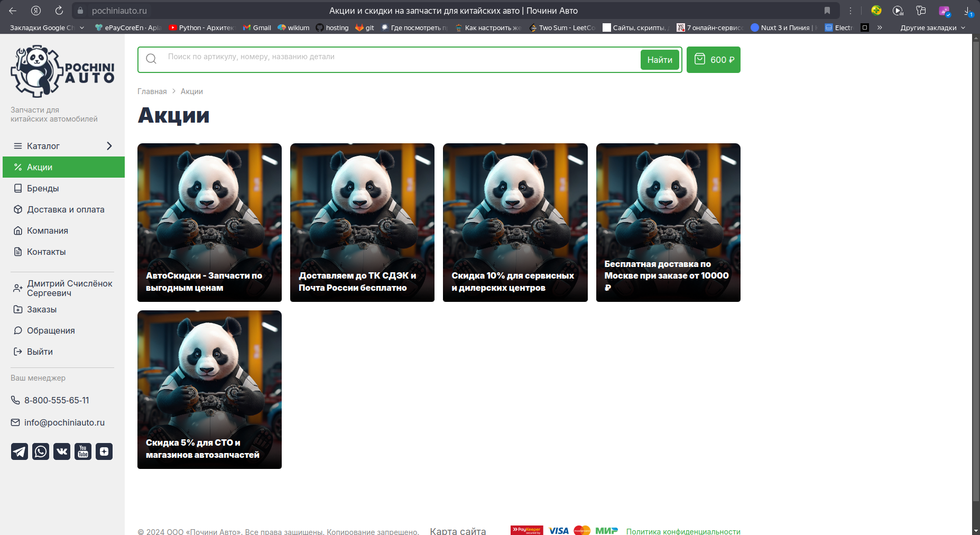Image resolution: width=980 pixels, height=535 pixels.
Task: Open the 7 онлайн-сервисов bookmark
Action: (710, 27)
